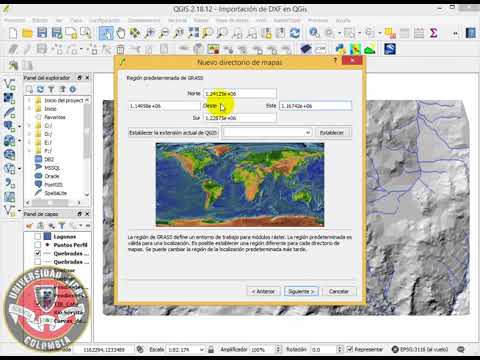
Task: Click Add SpatiaLite Layer feather icon
Action: click(x=9, y=112)
